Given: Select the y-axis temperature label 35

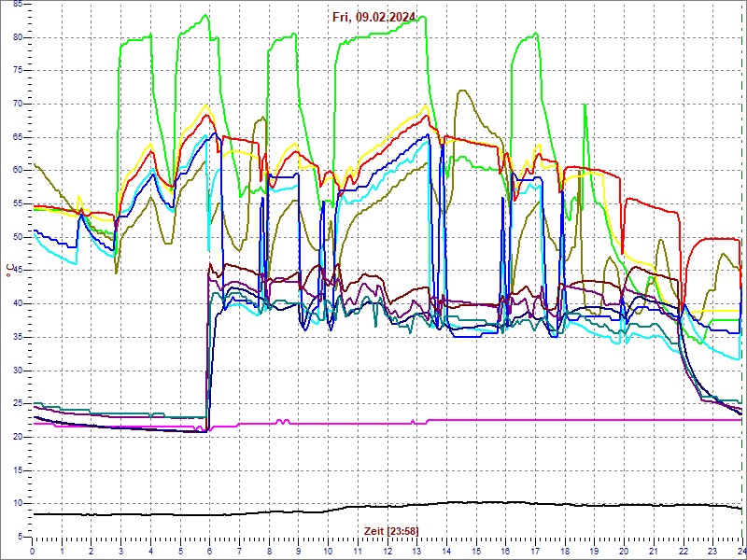Looking at the screenshot, I should pos(19,337).
